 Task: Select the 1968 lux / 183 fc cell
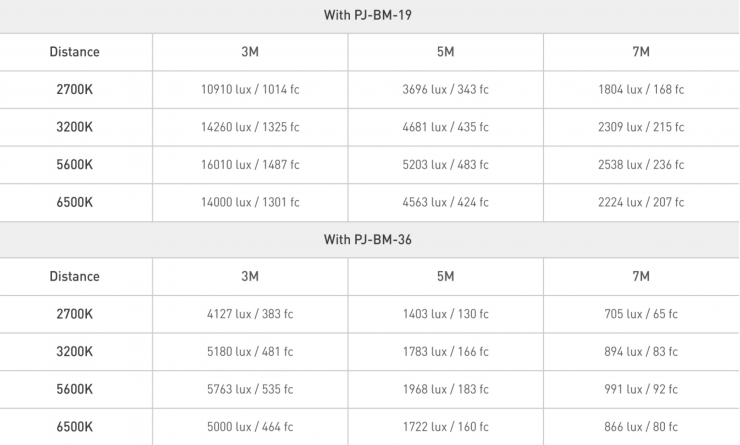[445, 389]
